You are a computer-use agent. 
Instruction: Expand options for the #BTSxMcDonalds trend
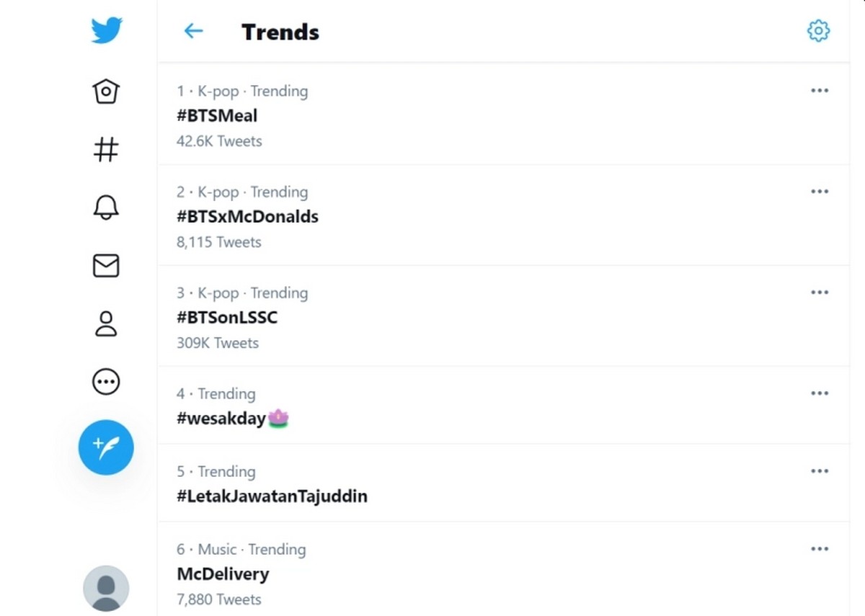820,192
